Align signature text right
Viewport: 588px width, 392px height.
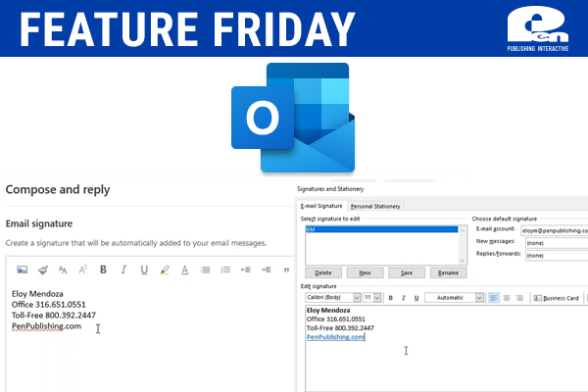coord(519,298)
